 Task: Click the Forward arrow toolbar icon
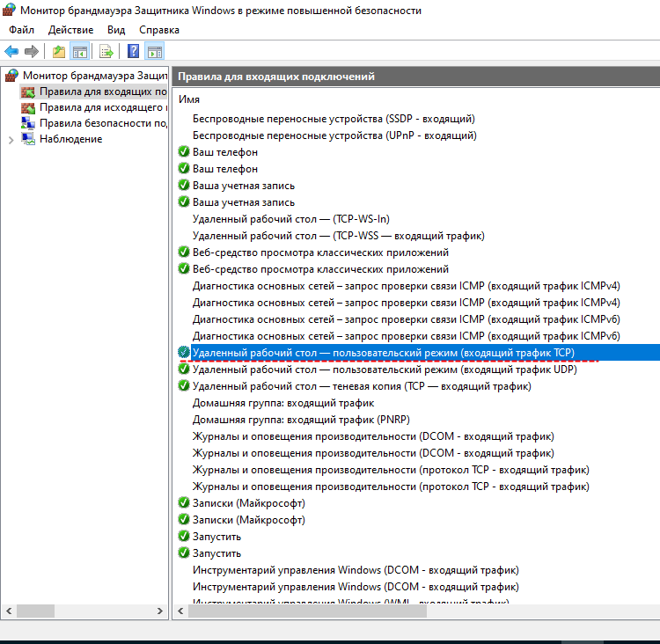(32, 52)
